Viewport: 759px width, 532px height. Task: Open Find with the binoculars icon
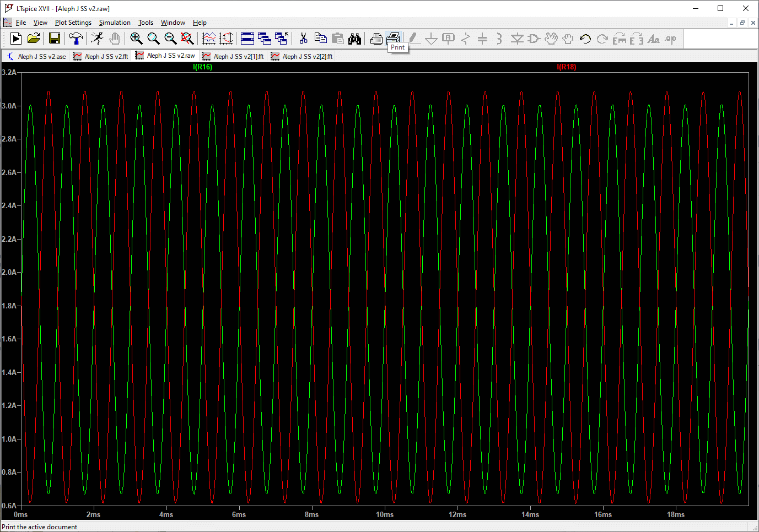point(354,39)
